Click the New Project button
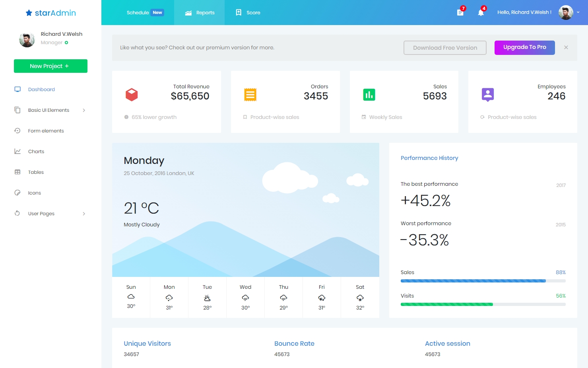 point(50,66)
